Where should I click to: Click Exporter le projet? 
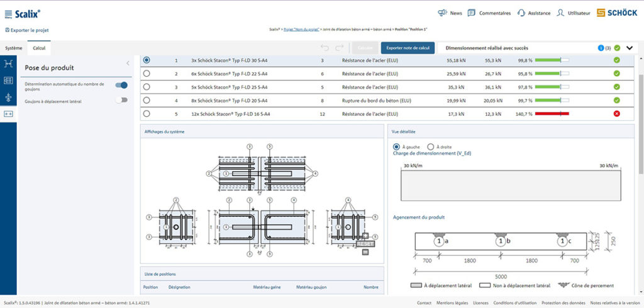26,30
